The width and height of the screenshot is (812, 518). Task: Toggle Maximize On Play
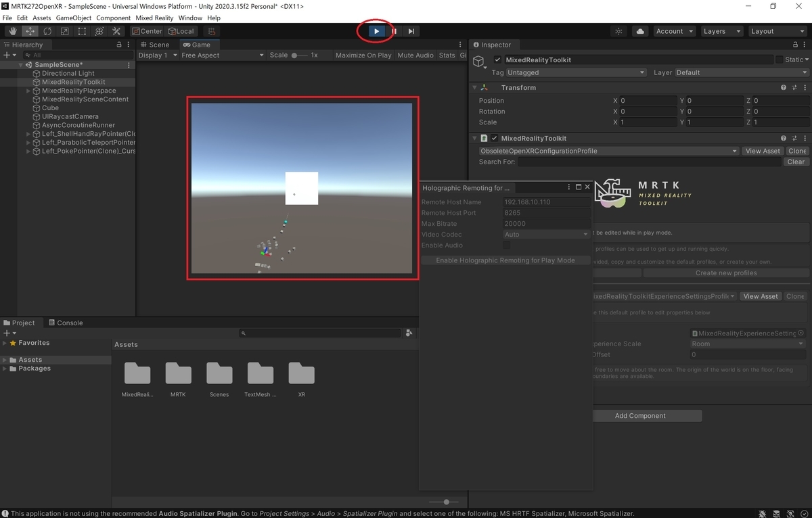click(x=363, y=55)
